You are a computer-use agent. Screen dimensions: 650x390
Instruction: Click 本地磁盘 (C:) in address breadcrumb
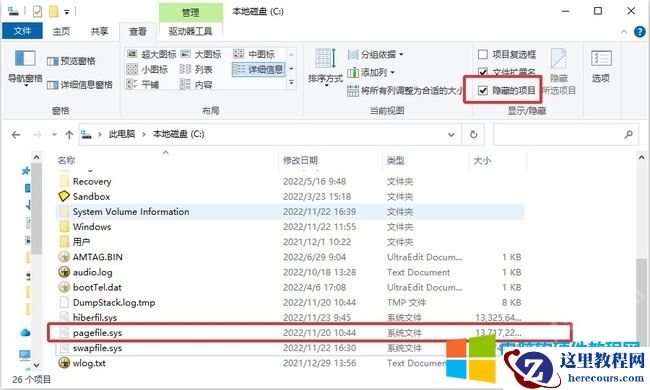179,134
